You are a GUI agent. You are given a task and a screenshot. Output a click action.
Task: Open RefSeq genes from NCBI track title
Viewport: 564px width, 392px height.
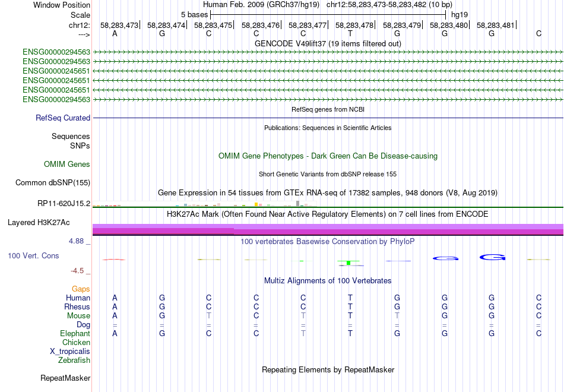328,109
